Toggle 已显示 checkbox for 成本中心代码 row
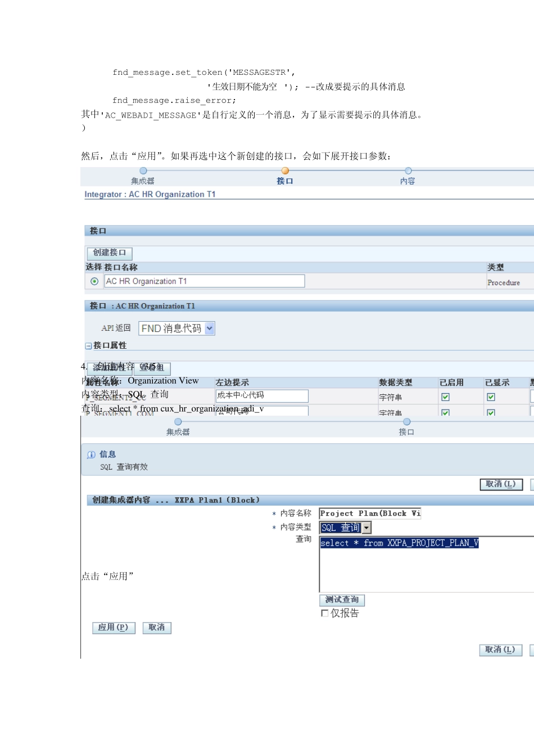This screenshot has height=756, width=534. pyautogui.click(x=491, y=397)
